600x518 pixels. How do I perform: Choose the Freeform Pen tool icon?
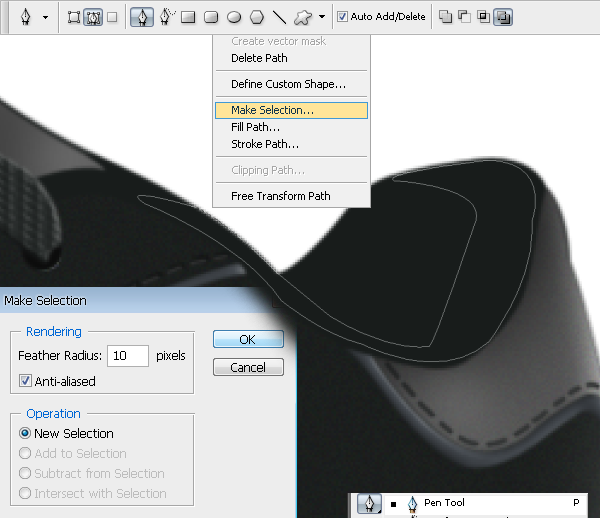pyautogui.click(x=166, y=17)
